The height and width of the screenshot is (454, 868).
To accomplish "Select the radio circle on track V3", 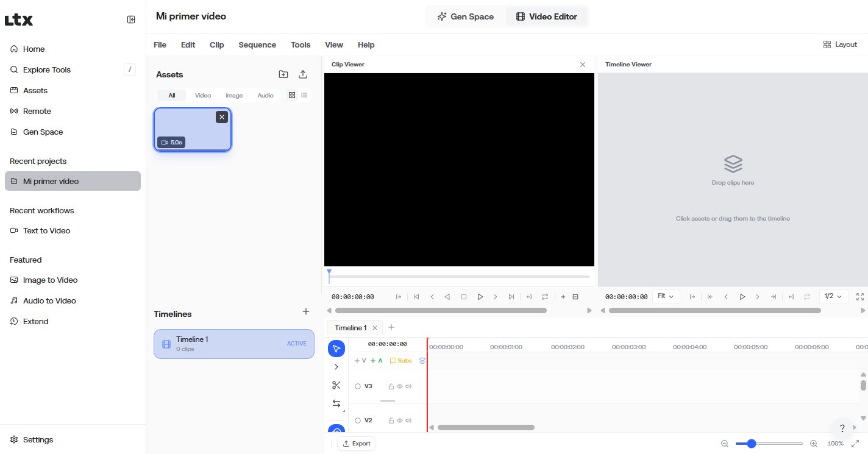I will 358,386.
